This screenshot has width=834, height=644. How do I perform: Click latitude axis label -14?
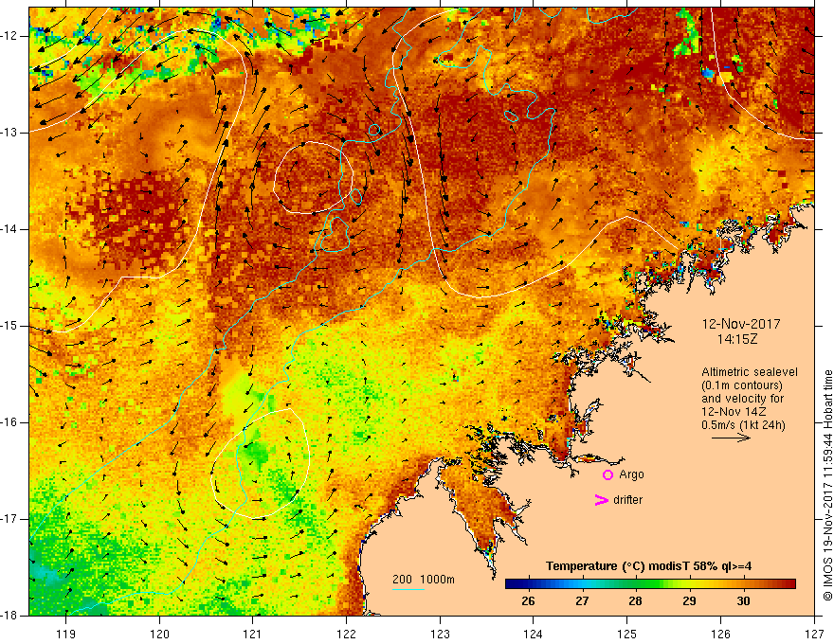click(10, 229)
